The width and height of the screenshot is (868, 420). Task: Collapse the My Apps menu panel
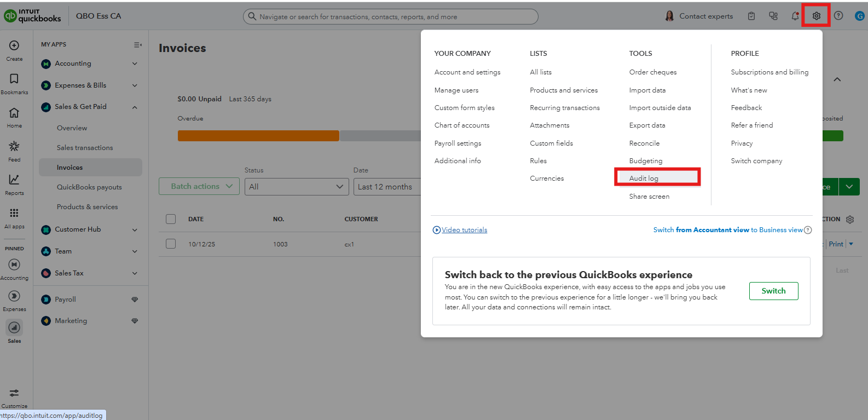point(138,45)
